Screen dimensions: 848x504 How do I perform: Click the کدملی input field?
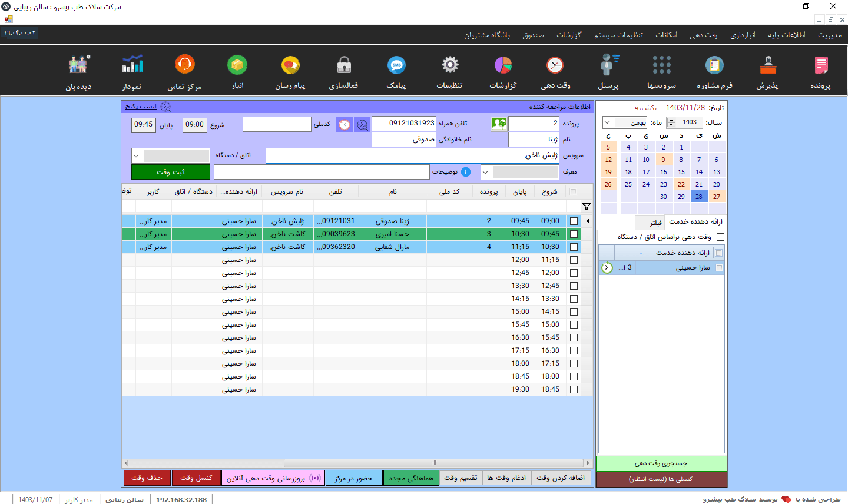pos(277,124)
